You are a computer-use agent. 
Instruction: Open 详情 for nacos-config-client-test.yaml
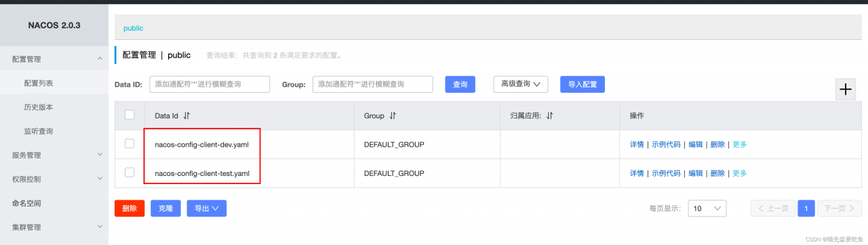[x=637, y=173]
